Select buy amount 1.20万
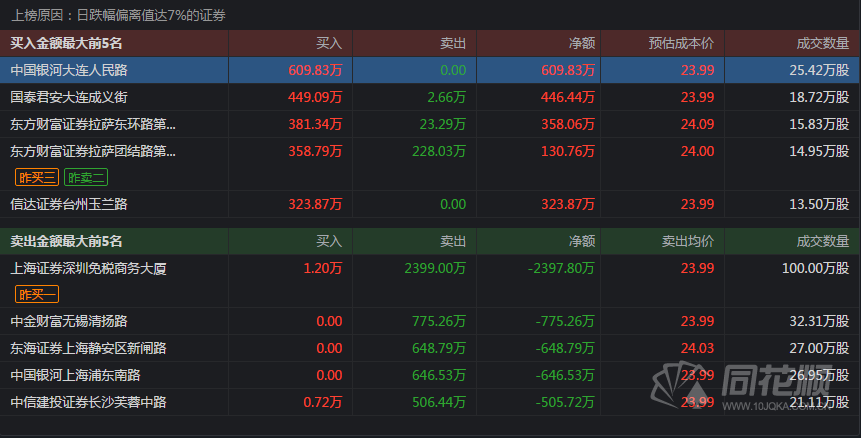This screenshot has height=438, width=861. coord(323,268)
